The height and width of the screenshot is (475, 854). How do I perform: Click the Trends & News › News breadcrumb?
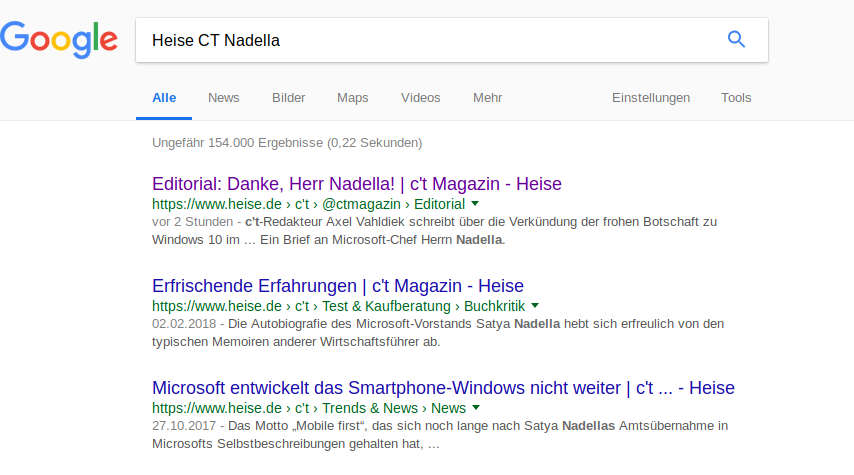pyautogui.click(x=394, y=408)
